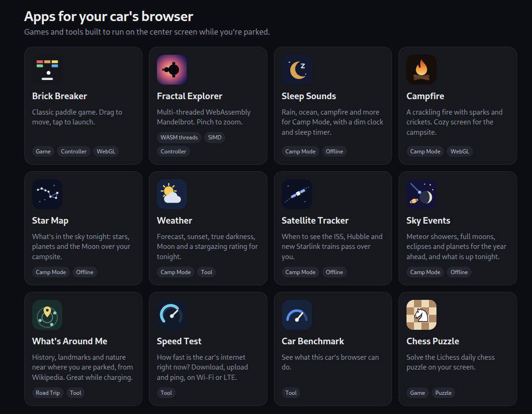Image resolution: width=532 pixels, height=414 pixels.
Task: Click Camp Mode tag on Sky Events
Action: pos(425,272)
